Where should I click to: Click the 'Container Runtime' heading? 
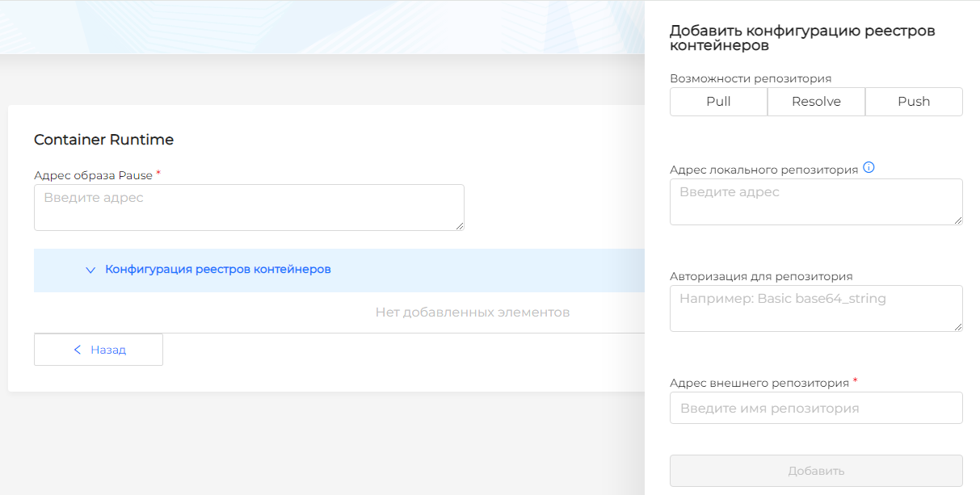(103, 140)
